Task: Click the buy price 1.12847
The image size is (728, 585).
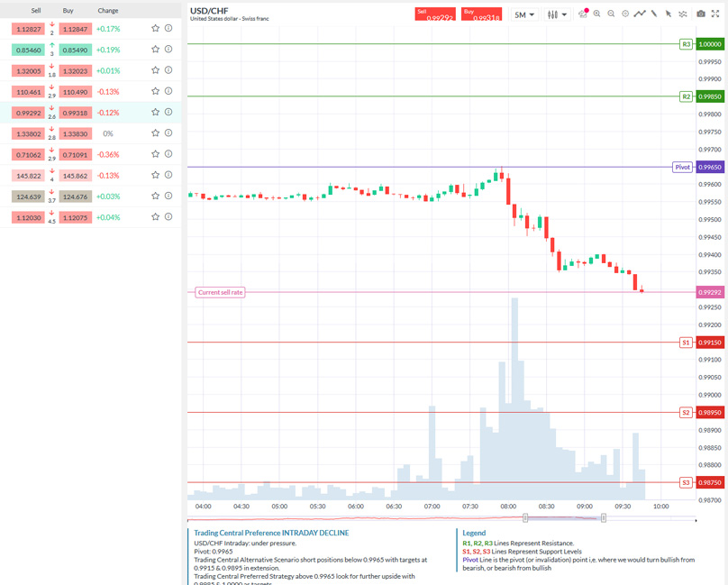Action: coord(75,29)
